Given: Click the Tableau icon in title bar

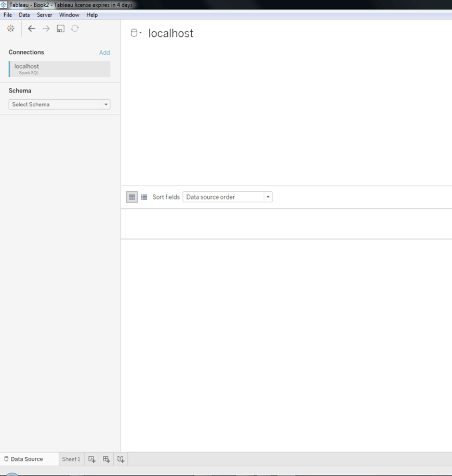Looking at the screenshot, I should pyautogui.click(x=4, y=5).
